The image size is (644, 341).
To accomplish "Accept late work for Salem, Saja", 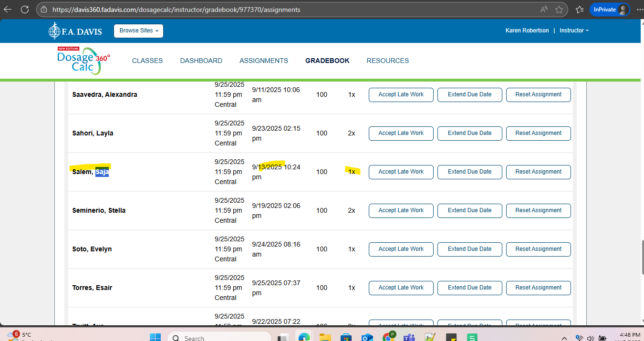I will pyautogui.click(x=401, y=172).
